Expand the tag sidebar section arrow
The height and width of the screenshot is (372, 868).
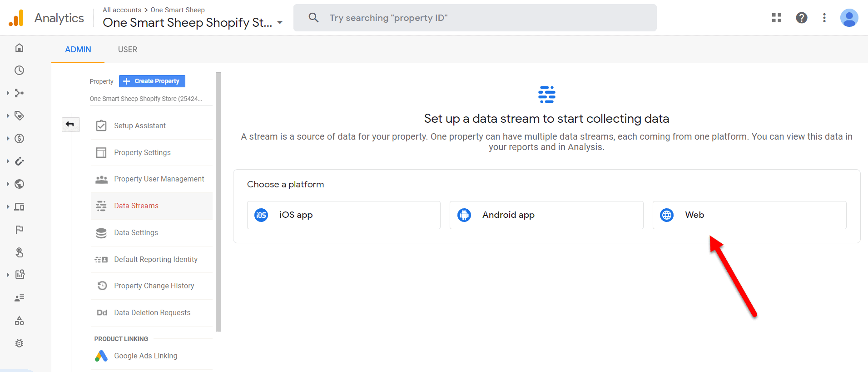(8, 116)
